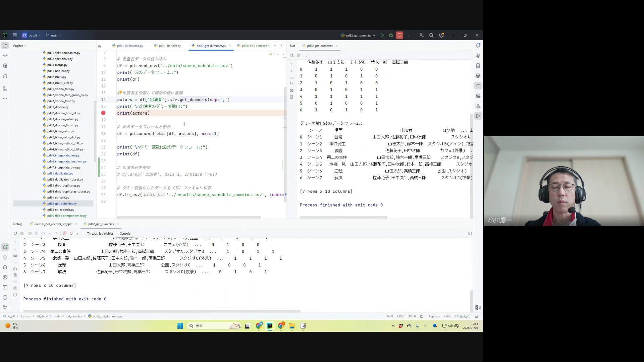The height and width of the screenshot is (362, 644).
Task: Open Search Everywhere magnifier icon
Action: coord(431,35)
